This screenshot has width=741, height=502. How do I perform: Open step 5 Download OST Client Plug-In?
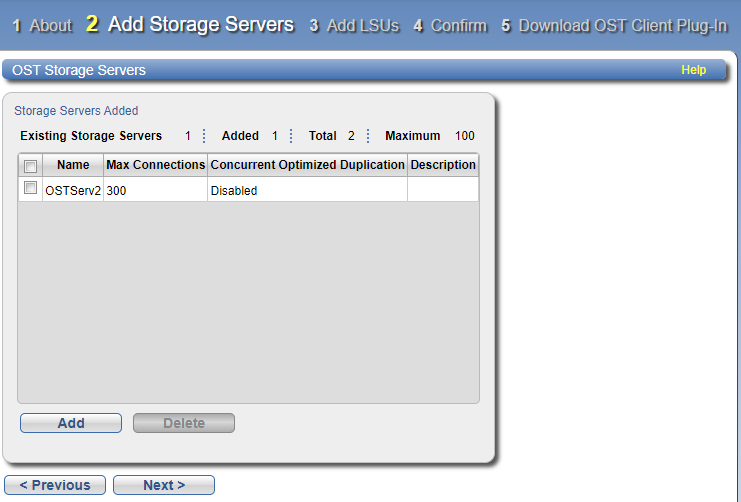coord(614,25)
